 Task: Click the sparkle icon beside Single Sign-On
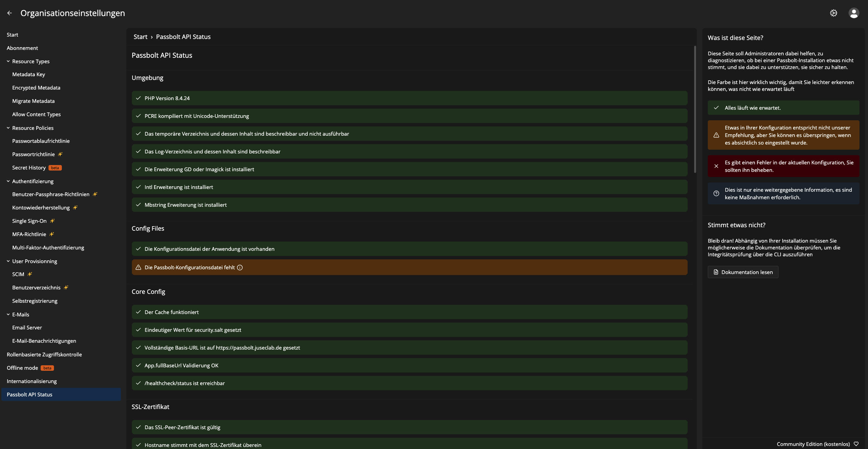point(52,221)
